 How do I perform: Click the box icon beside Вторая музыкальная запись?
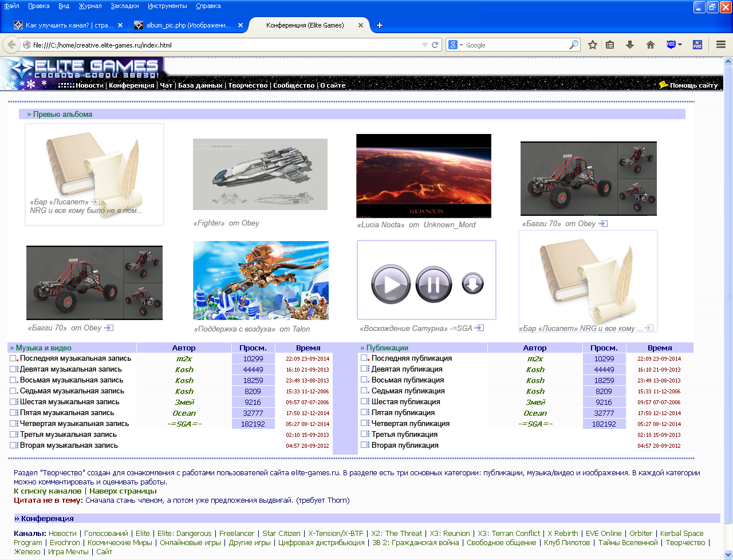[13, 445]
